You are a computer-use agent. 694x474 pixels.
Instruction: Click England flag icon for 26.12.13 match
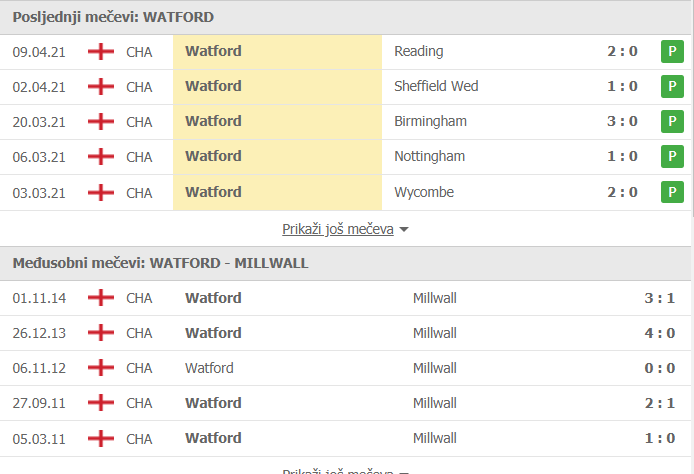(100, 333)
